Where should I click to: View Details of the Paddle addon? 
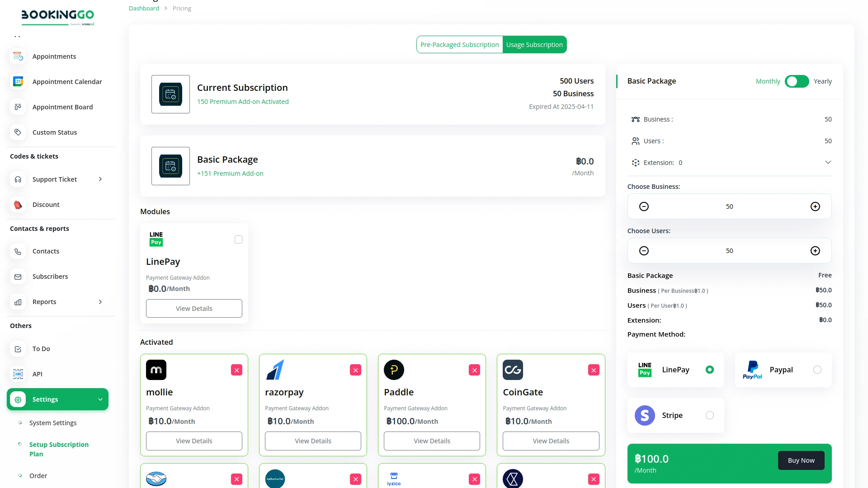pyautogui.click(x=432, y=441)
